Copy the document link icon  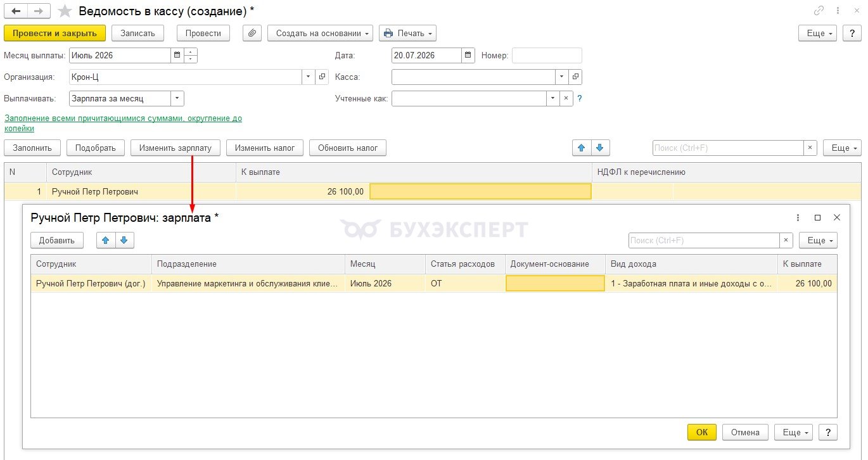coord(819,11)
